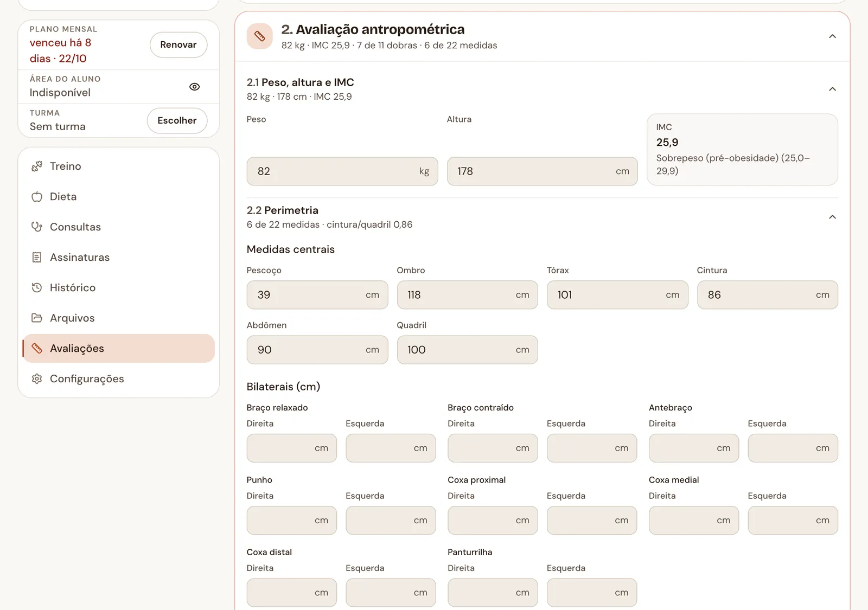This screenshot has height=610, width=868.
Task: Click the Avaliações ruler icon in sidebar
Action: pyautogui.click(x=37, y=349)
